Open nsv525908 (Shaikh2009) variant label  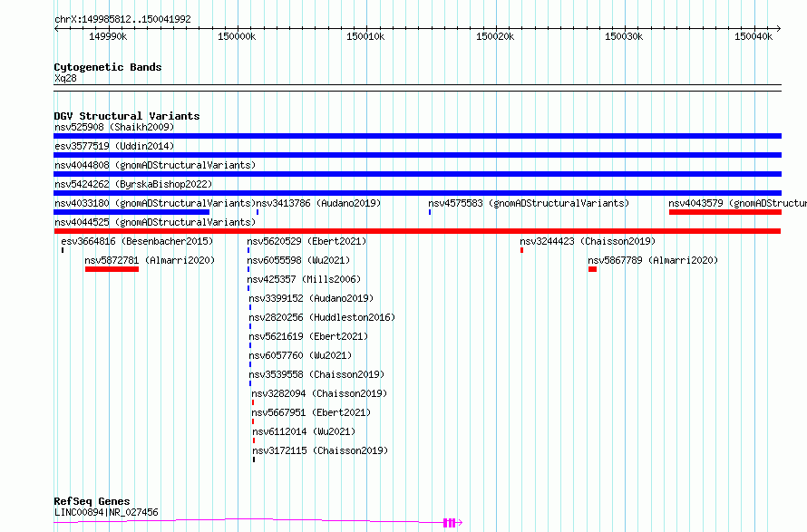114,127
